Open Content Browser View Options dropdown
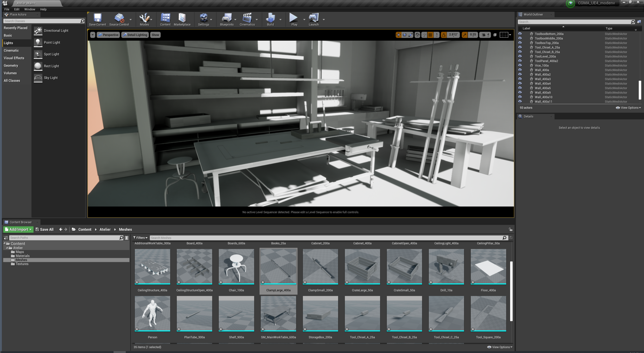644x353 pixels. coord(499,347)
